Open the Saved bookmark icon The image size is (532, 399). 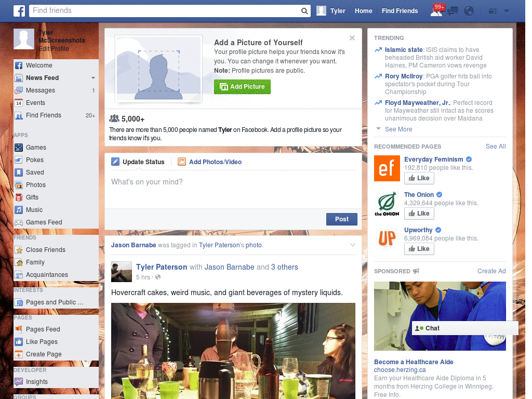click(19, 172)
